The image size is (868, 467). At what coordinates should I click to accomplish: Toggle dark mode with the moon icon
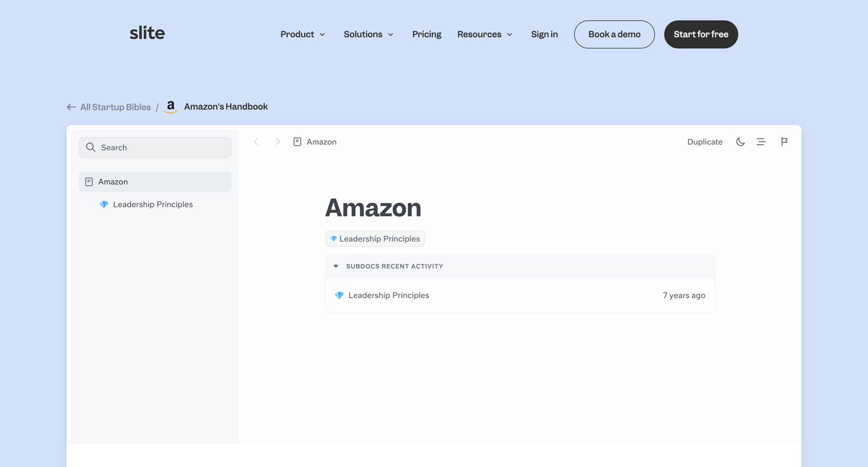click(x=741, y=142)
